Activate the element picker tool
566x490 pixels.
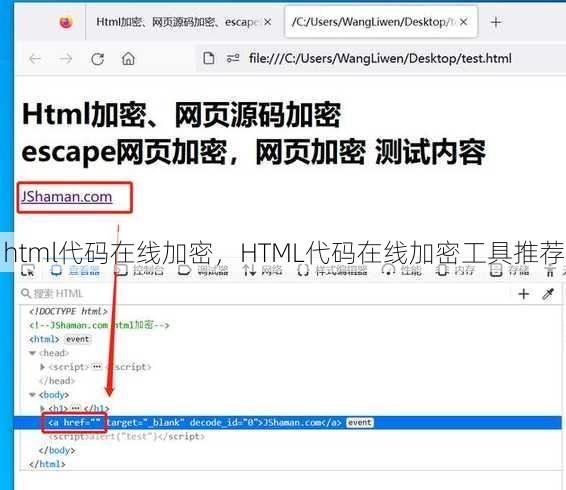[28, 270]
